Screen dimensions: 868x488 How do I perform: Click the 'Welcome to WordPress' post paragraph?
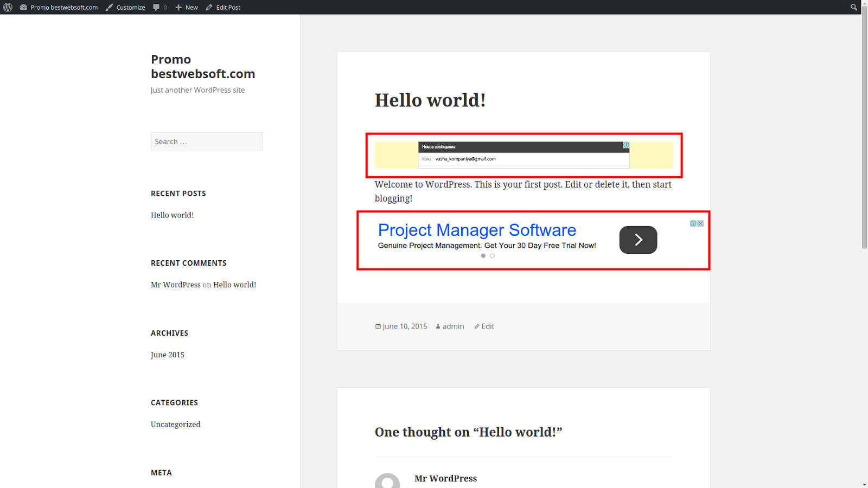[523, 191]
